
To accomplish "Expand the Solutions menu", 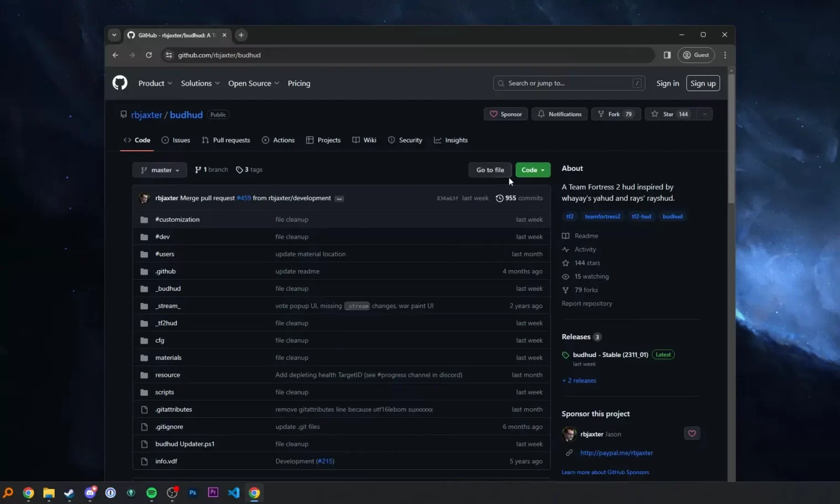I will point(200,83).
